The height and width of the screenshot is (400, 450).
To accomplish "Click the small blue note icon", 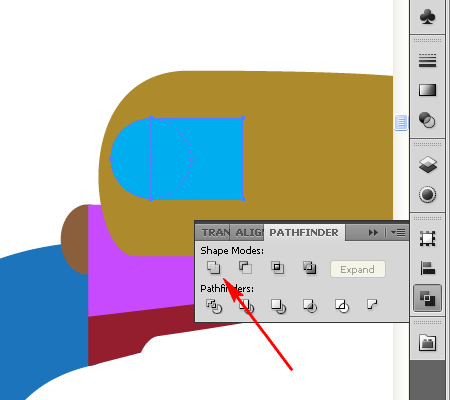I will click(x=401, y=122).
